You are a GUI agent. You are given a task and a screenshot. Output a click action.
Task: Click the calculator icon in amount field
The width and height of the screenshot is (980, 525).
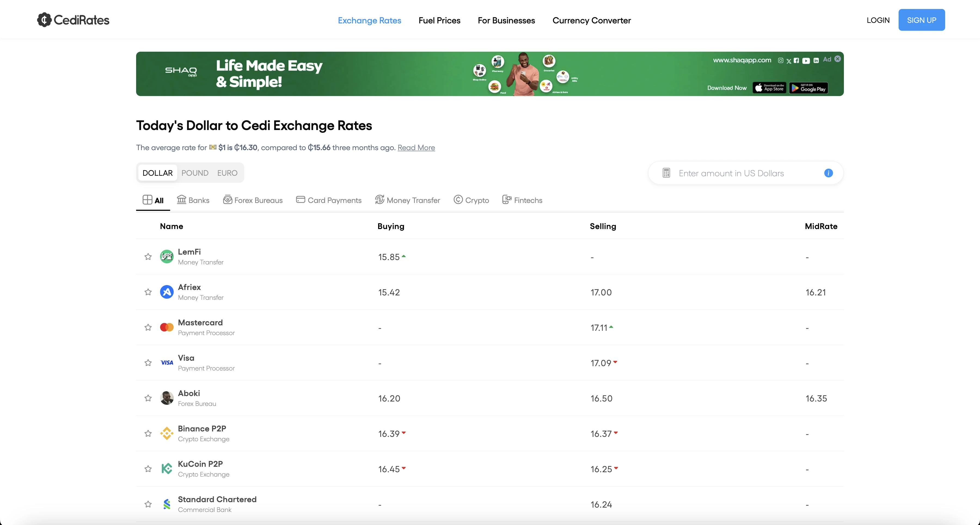(x=666, y=173)
